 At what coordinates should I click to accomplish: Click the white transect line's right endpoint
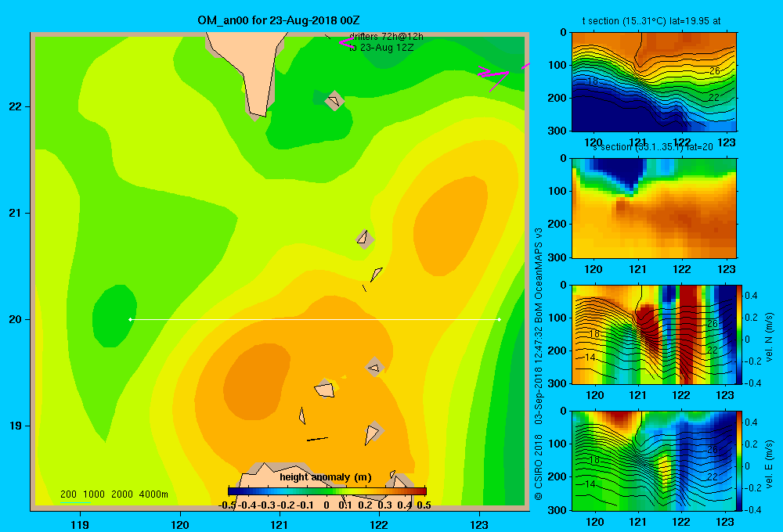pyautogui.click(x=499, y=319)
